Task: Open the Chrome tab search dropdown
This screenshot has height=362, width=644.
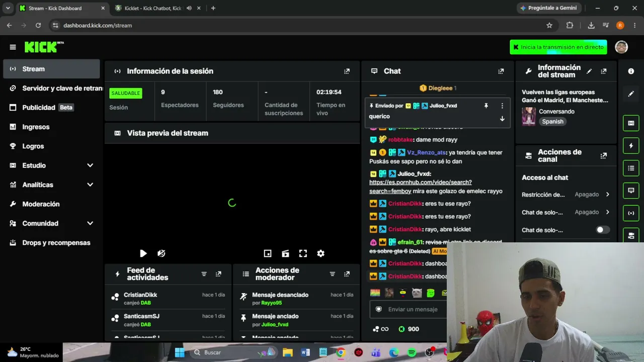Action: point(8,8)
